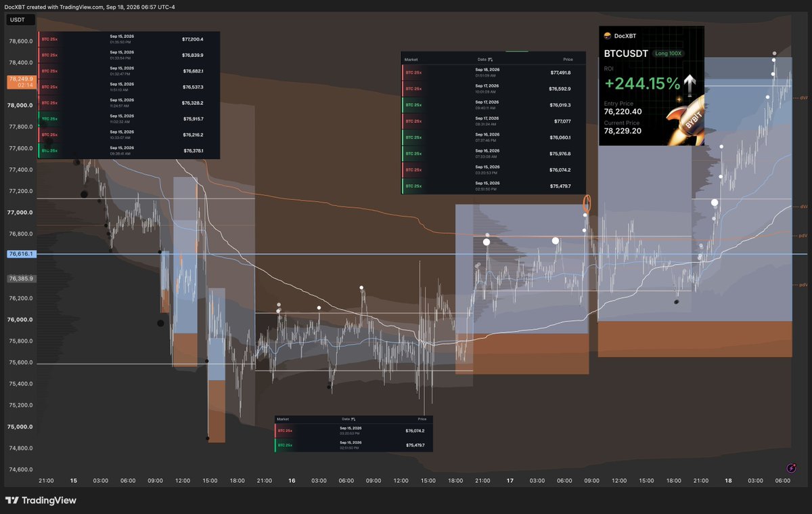Click the 75,000.0 price axis label
The height and width of the screenshot is (514, 812).
[20, 427]
